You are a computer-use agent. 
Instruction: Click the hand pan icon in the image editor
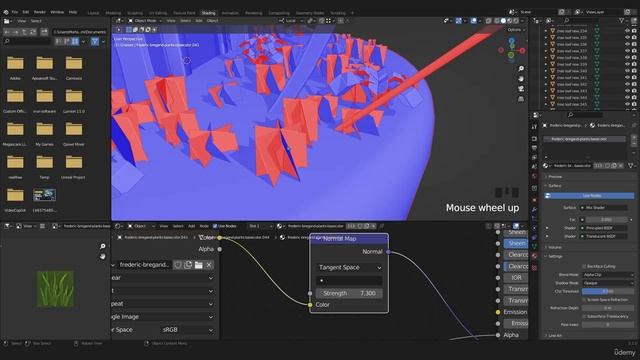pos(103,256)
